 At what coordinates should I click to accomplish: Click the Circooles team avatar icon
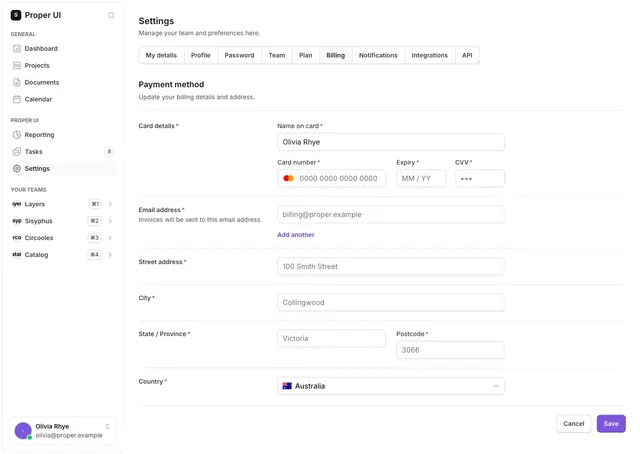17,238
